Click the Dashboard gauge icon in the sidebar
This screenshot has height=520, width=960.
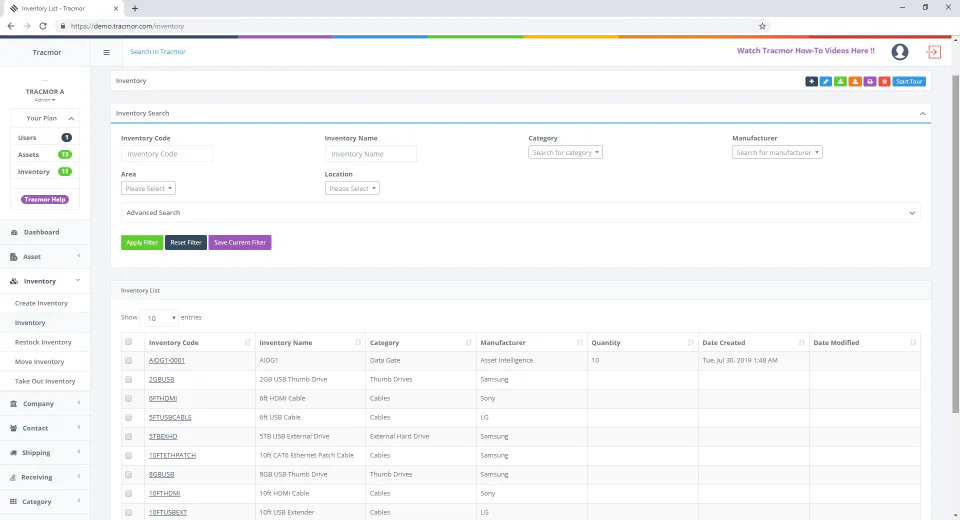tap(14, 233)
